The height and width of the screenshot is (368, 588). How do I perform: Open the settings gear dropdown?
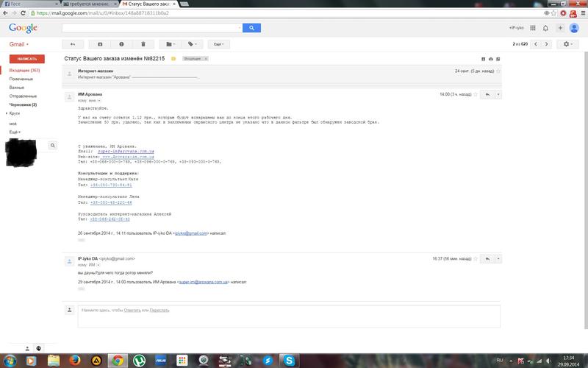coord(568,44)
